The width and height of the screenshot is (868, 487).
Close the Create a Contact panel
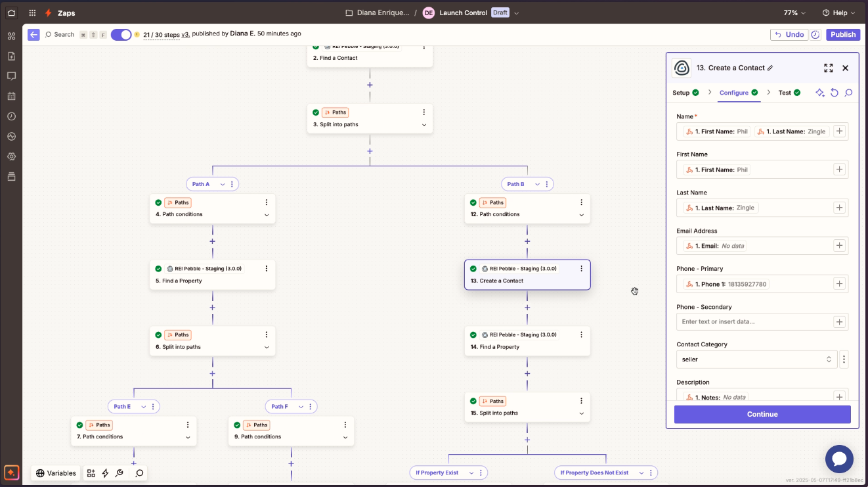846,68
